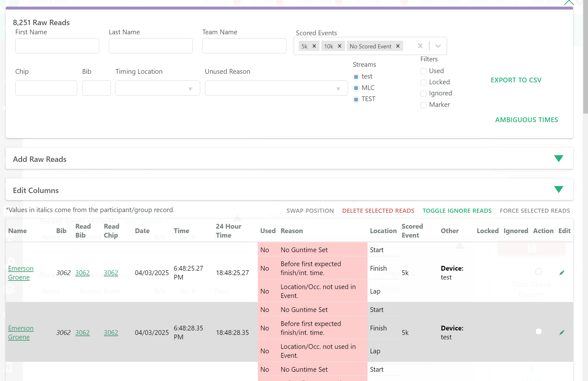
Task: Enable the Ignored filter checkbox
Action: point(423,94)
